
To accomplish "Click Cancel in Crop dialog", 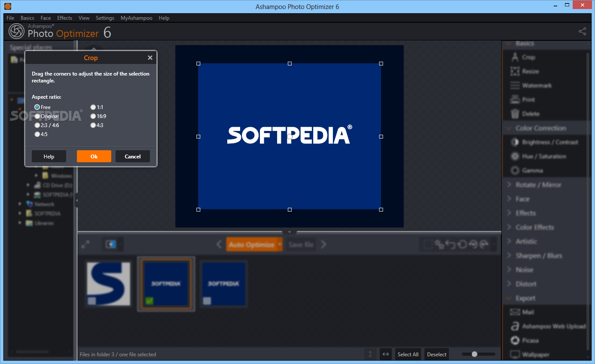I will click(133, 156).
